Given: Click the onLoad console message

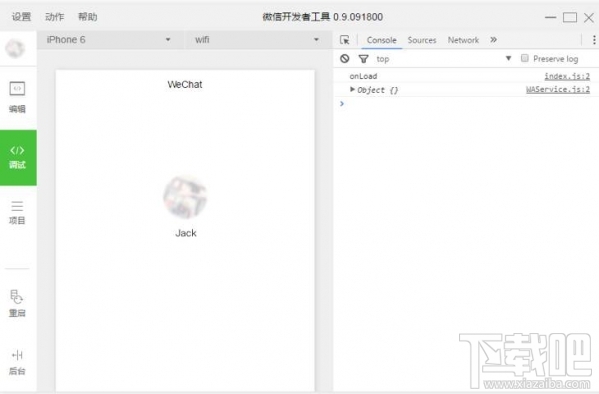Looking at the screenshot, I should 363,76.
